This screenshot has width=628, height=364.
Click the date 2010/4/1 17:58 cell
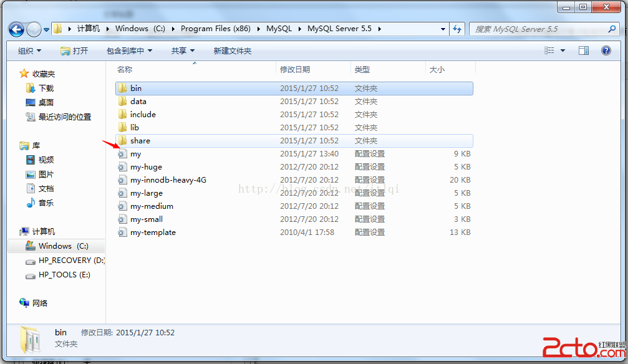click(x=307, y=232)
